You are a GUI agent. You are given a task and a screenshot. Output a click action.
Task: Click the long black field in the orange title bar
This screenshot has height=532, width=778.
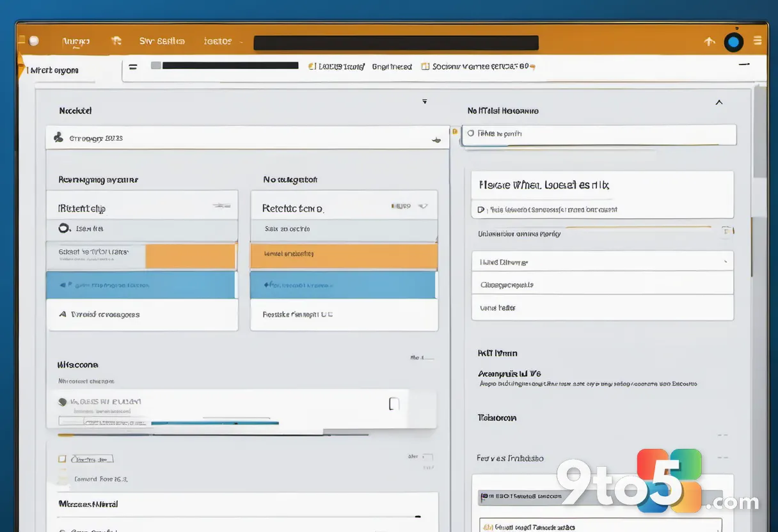[396, 43]
